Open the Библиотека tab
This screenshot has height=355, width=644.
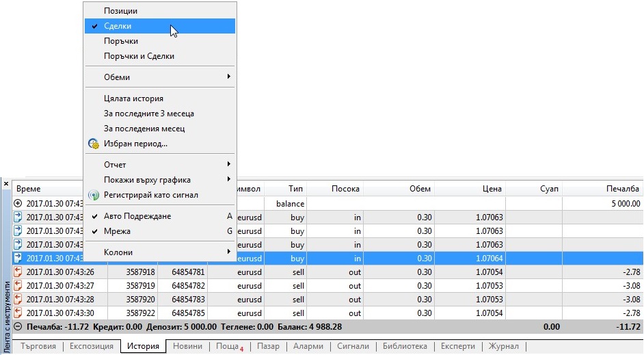405,346
